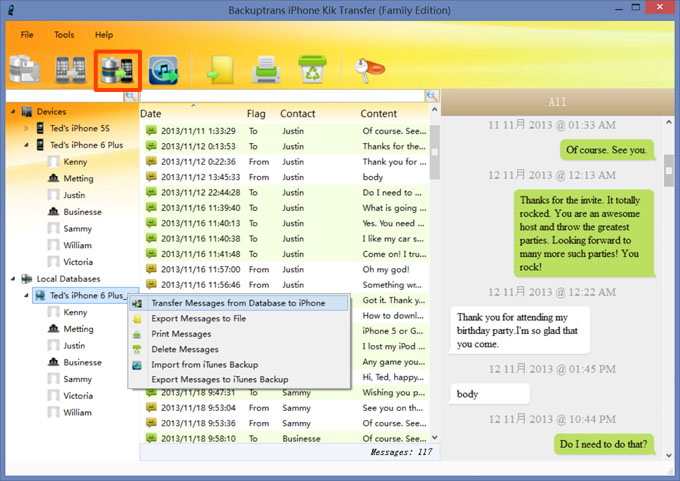Open the File menu
Image resolution: width=680 pixels, height=481 pixels.
(27, 35)
